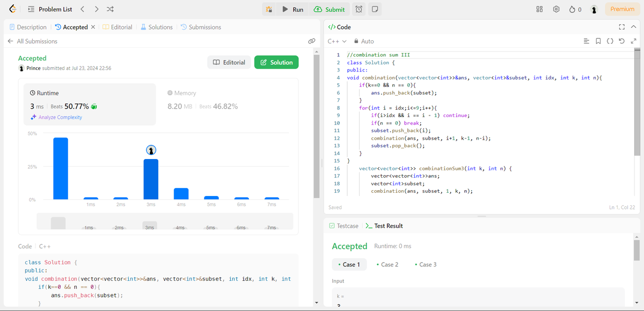Open the Submissions tab
Image resolution: width=644 pixels, height=311 pixels.
coord(201,27)
